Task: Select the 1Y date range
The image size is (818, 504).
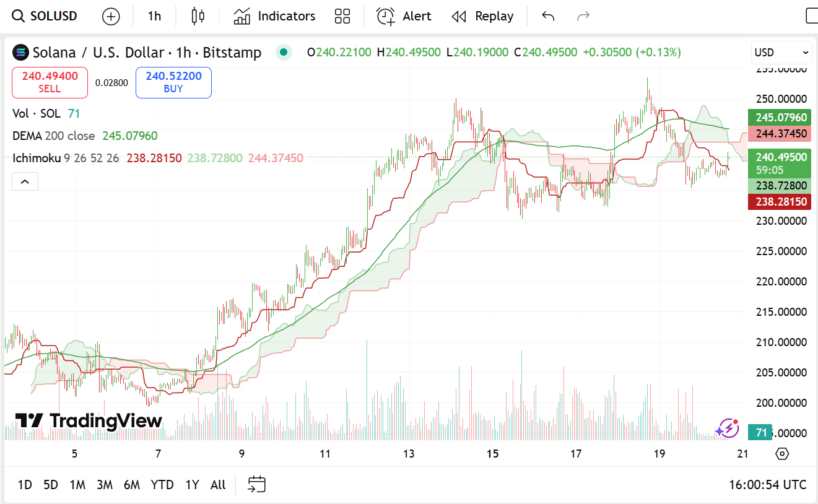Action: (192, 485)
